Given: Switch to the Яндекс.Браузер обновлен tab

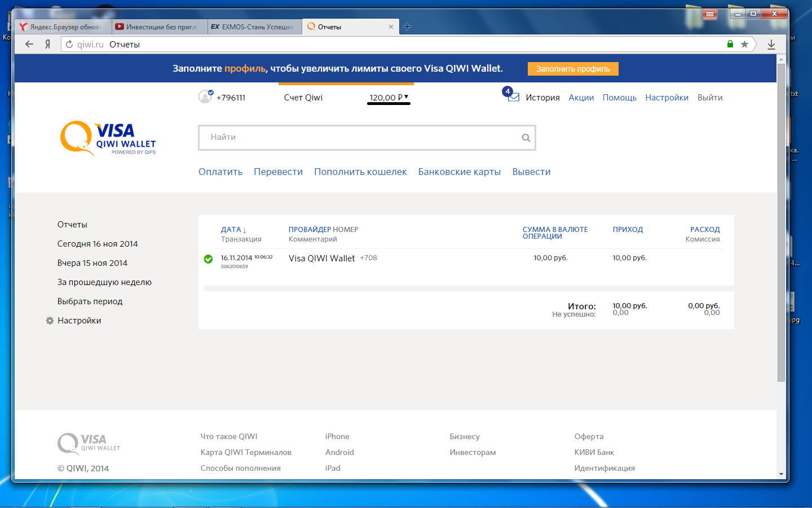Looking at the screenshot, I should click(x=63, y=27).
